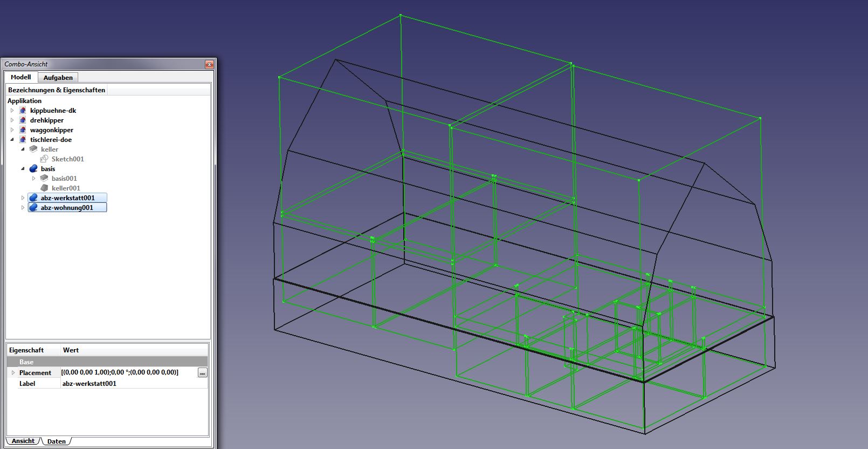
Task: Select the grey keller extrusion icon
Action: click(x=33, y=149)
